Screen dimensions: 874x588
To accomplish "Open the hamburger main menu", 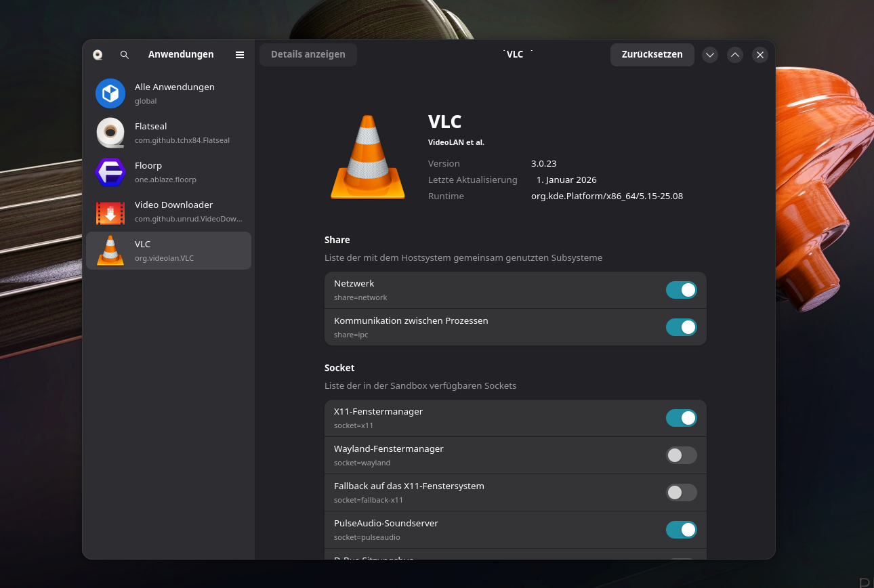I will coord(240,55).
